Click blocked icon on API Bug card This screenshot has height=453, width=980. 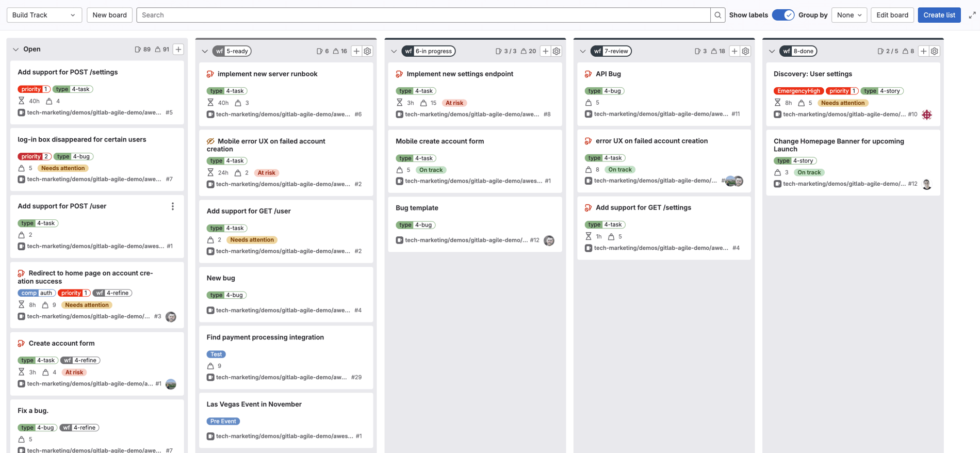point(589,74)
